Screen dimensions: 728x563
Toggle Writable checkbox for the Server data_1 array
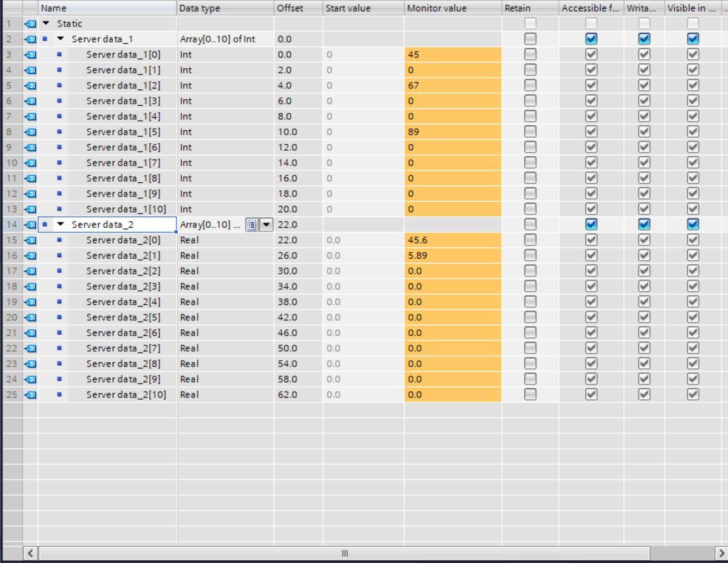click(644, 39)
